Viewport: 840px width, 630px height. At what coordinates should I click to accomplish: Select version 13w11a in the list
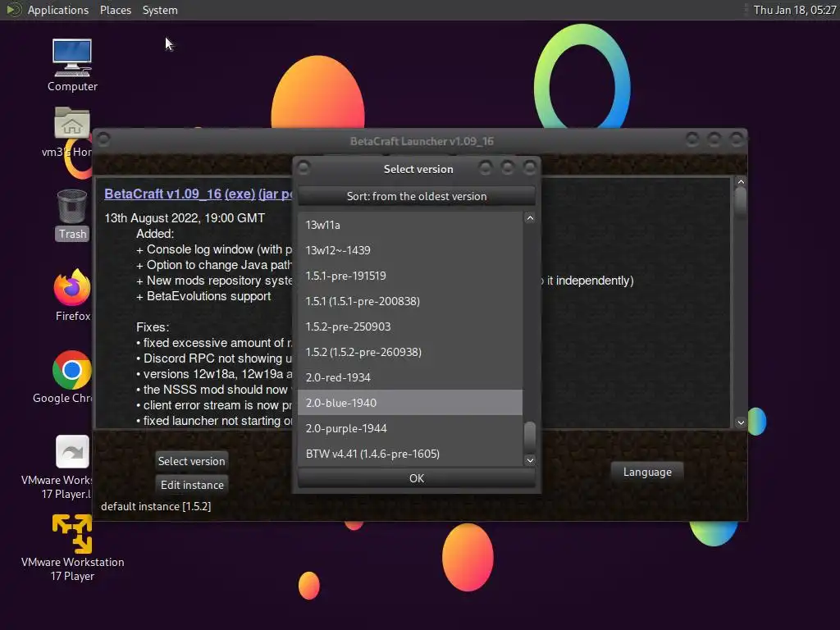[x=410, y=225]
